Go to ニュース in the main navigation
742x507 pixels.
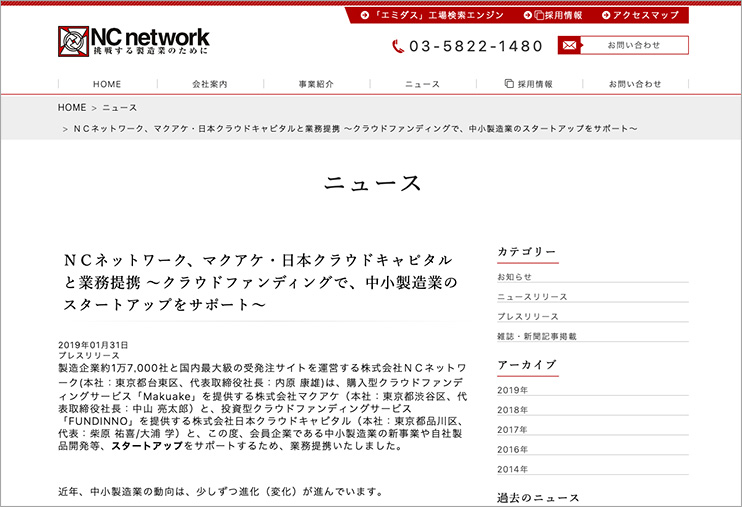[422, 84]
